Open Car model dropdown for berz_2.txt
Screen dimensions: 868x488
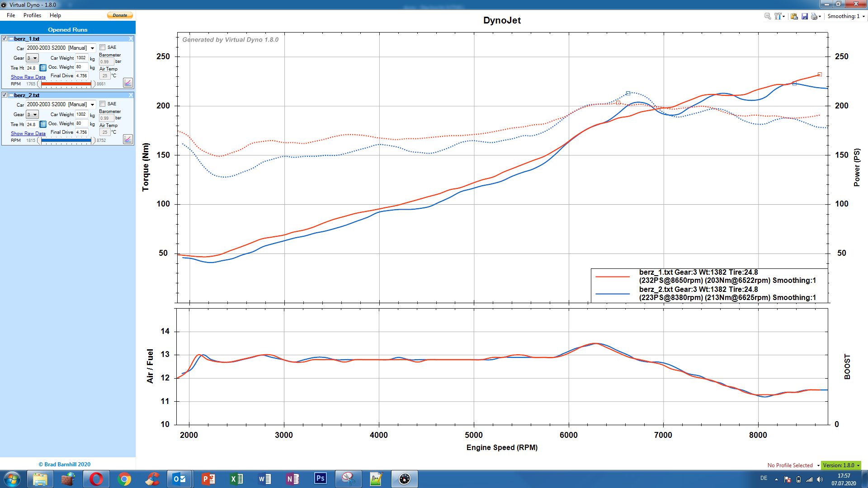[x=92, y=104]
